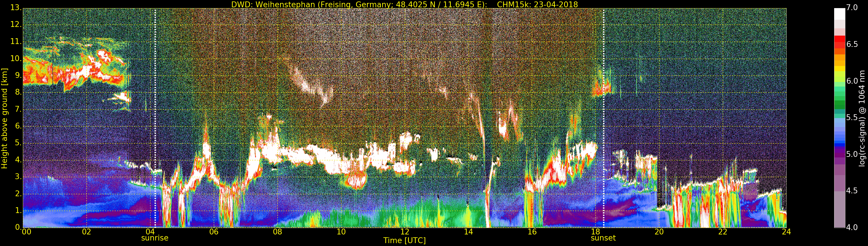Click the "5.0" colorbar tick label
868x246 pixels.
pyautogui.click(x=852, y=154)
